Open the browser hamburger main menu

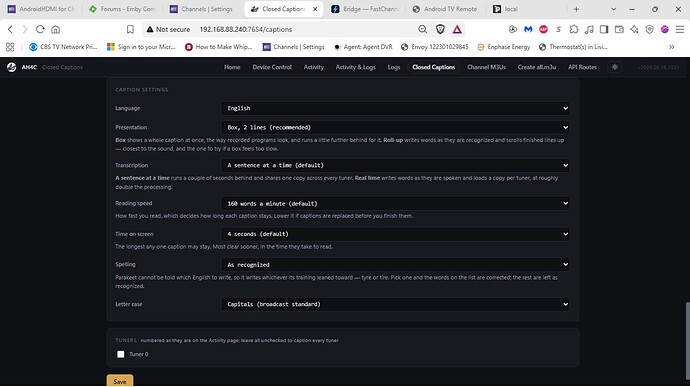click(x=680, y=29)
